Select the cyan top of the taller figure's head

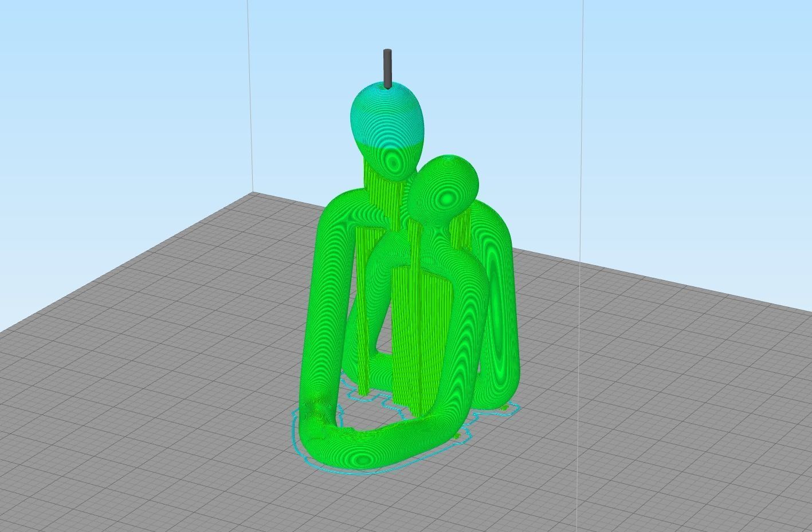click(x=388, y=115)
